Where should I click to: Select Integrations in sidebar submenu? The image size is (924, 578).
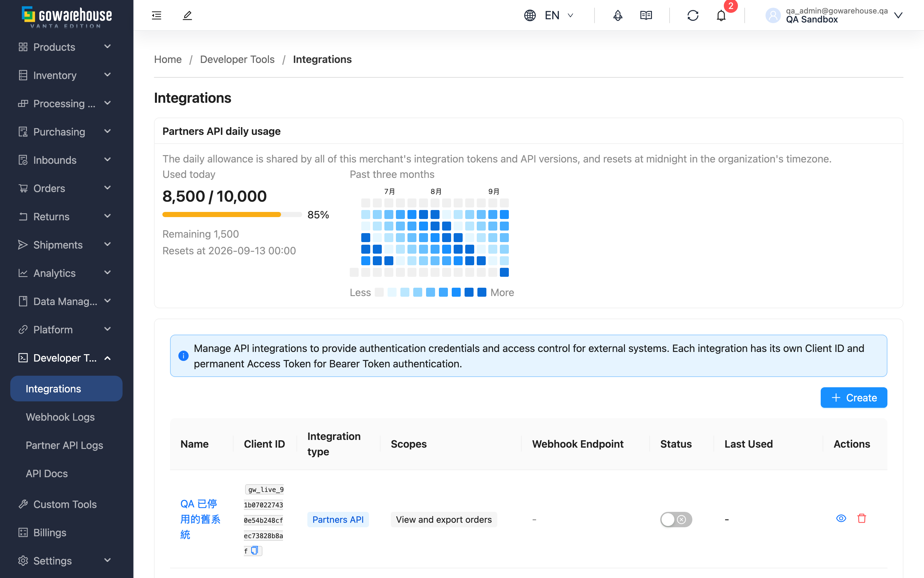click(x=66, y=389)
